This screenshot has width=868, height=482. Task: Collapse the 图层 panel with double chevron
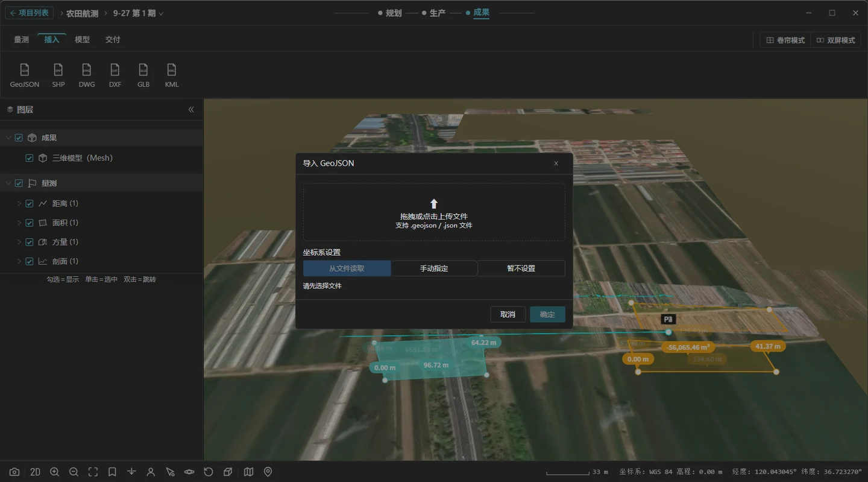191,110
